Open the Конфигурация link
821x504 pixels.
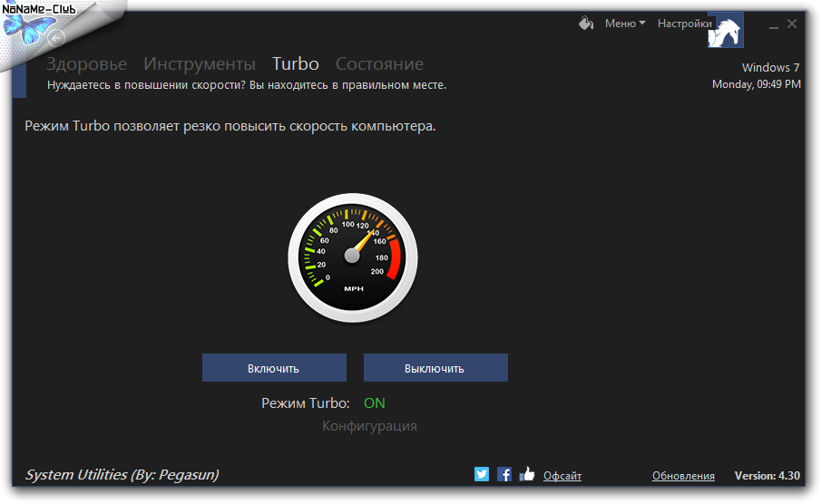click(x=369, y=426)
